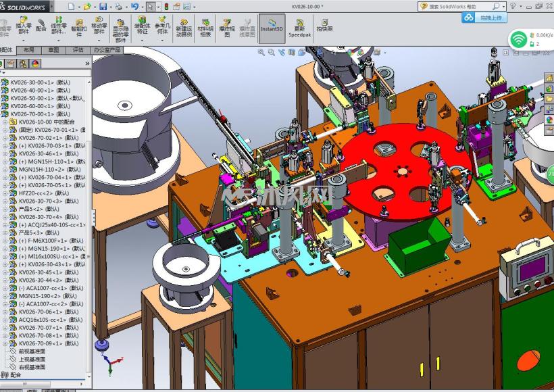Click the 智能扣件 Smart Fasteners tool
Screen dimensions: 554x392
tap(79, 28)
